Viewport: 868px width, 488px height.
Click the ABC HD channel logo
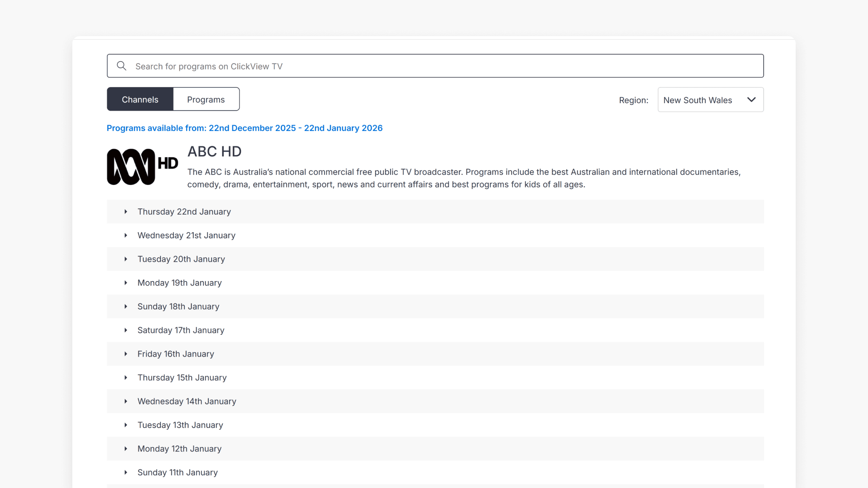(x=142, y=166)
